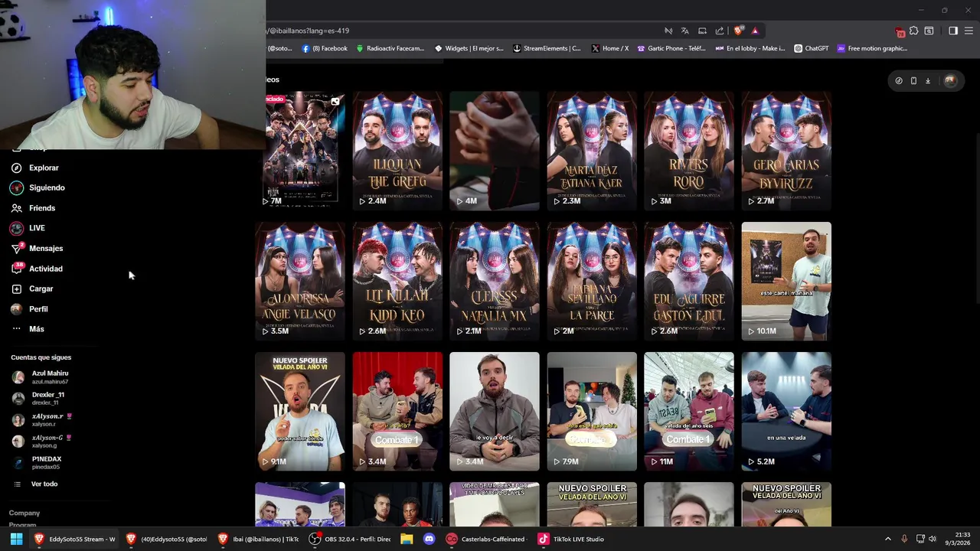Open the 'en una velada' video
Image resolution: width=980 pixels, height=551 pixels.
(x=786, y=411)
